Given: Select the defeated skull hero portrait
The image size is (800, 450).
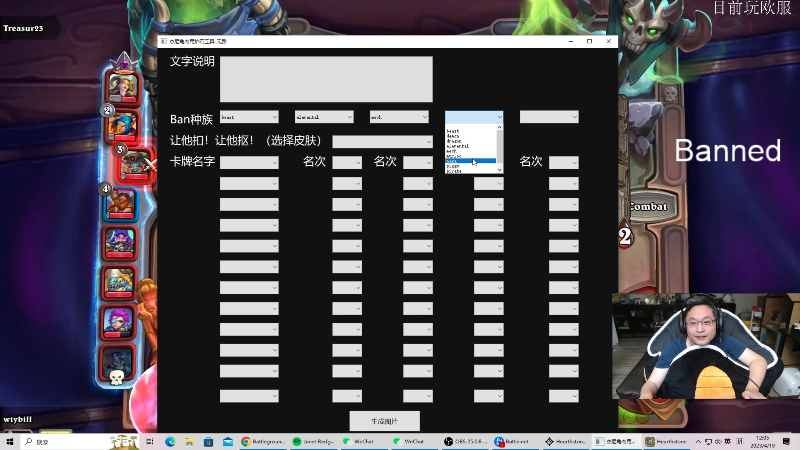Looking at the screenshot, I should [x=118, y=364].
